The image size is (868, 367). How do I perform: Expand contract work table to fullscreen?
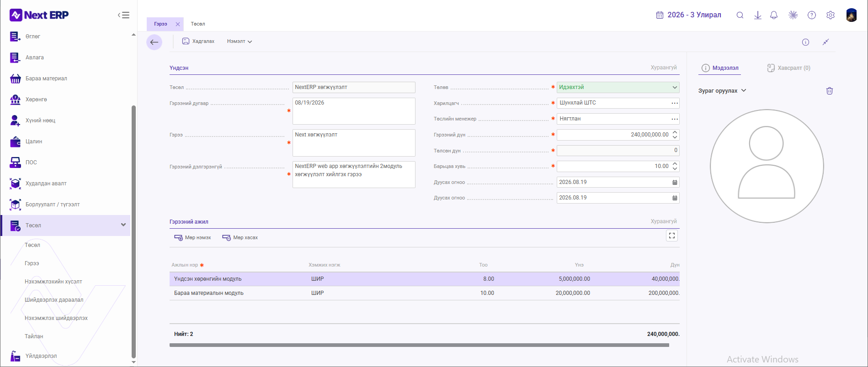pyautogui.click(x=672, y=236)
